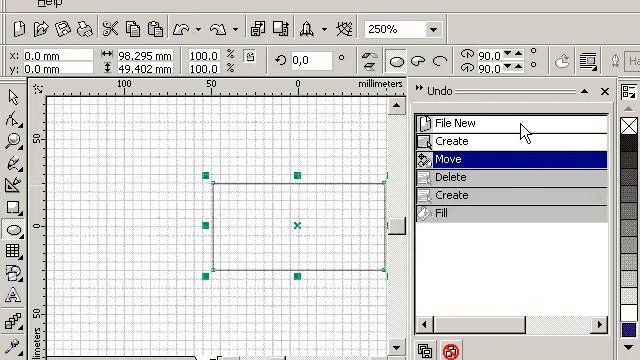Choose the Ellipse shape type button
The width and height of the screenshot is (640, 360).
point(396,62)
